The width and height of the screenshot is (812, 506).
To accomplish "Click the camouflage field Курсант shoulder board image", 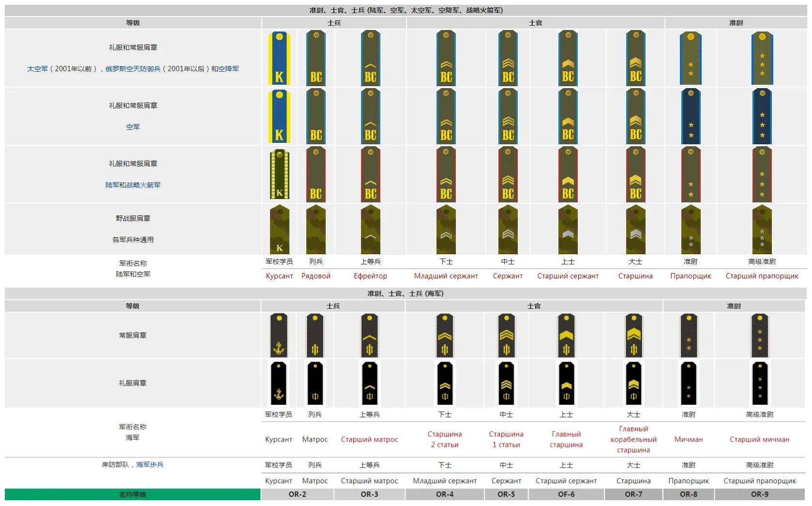I will 279,229.
